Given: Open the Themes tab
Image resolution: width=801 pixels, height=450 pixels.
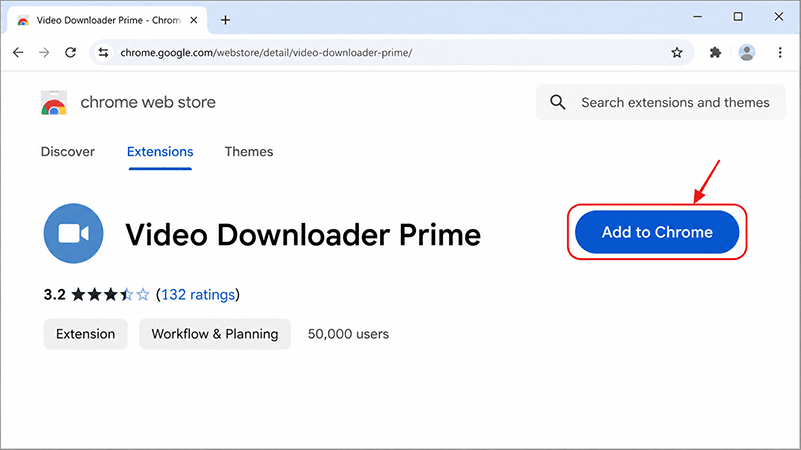Looking at the screenshot, I should (x=249, y=152).
